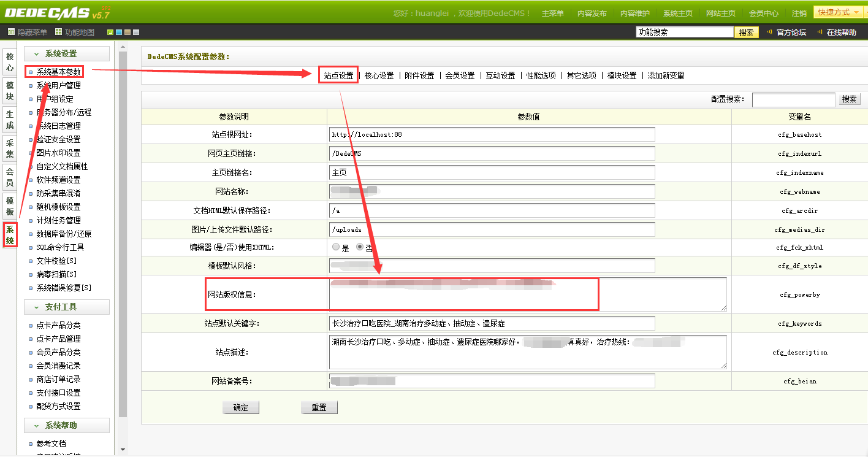The height and width of the screenshot is (457, 868).
Task: Click the sidebar scrollbar down arrow
Action: click(x=123, y=450)
